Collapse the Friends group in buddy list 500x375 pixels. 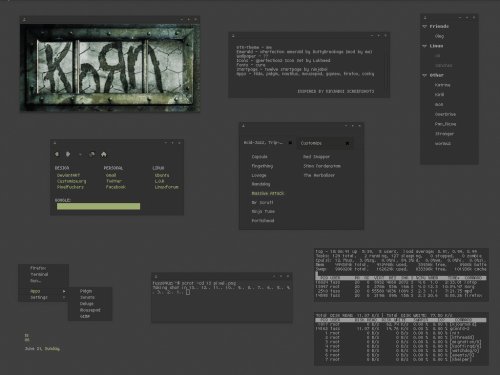tap(425, 26)
